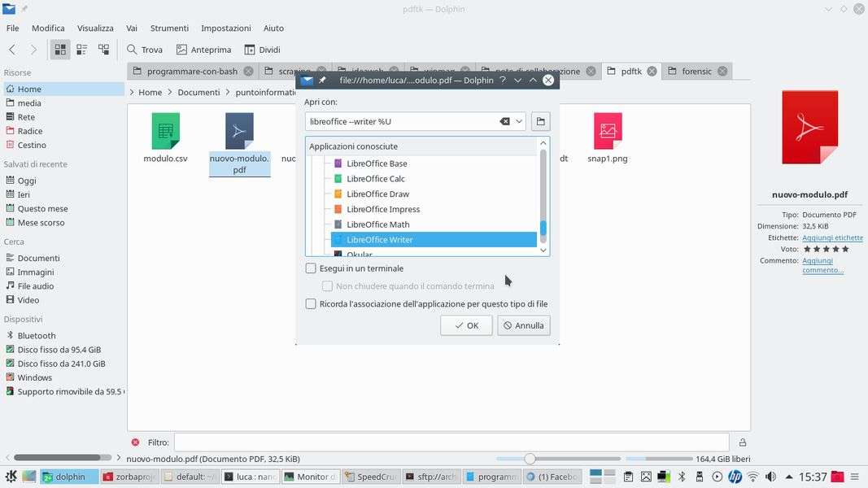Viewport: 868px width, 488px height.
Task: Split the view with Dividi
Action: tap(263, 50)
